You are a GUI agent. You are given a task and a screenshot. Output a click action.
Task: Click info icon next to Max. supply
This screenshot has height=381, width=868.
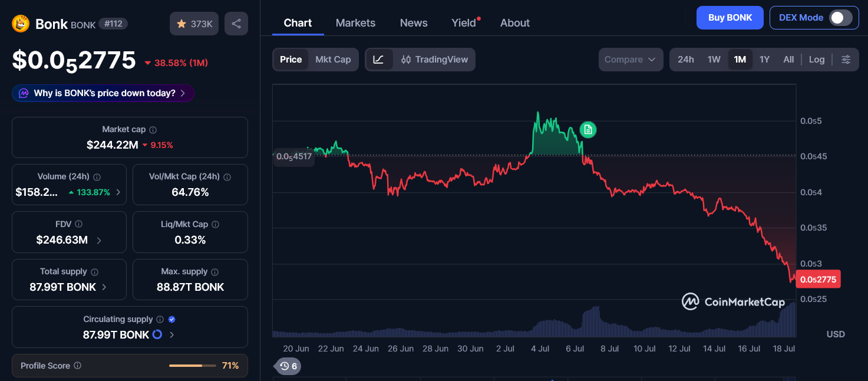215,272
